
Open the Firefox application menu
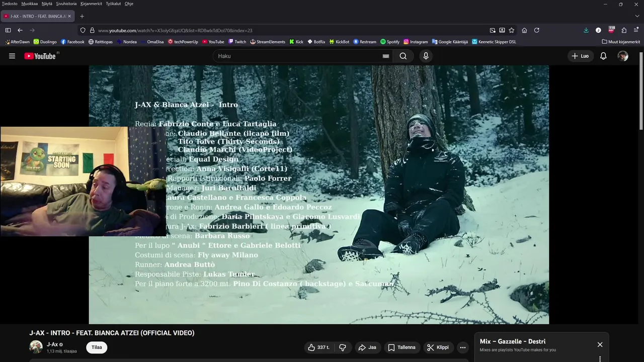[x=636, y=30]
